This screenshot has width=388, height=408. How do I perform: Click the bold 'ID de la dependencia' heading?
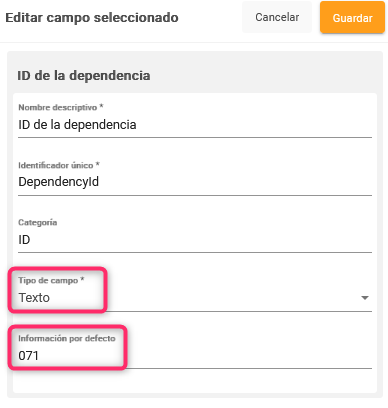point(84,76)
